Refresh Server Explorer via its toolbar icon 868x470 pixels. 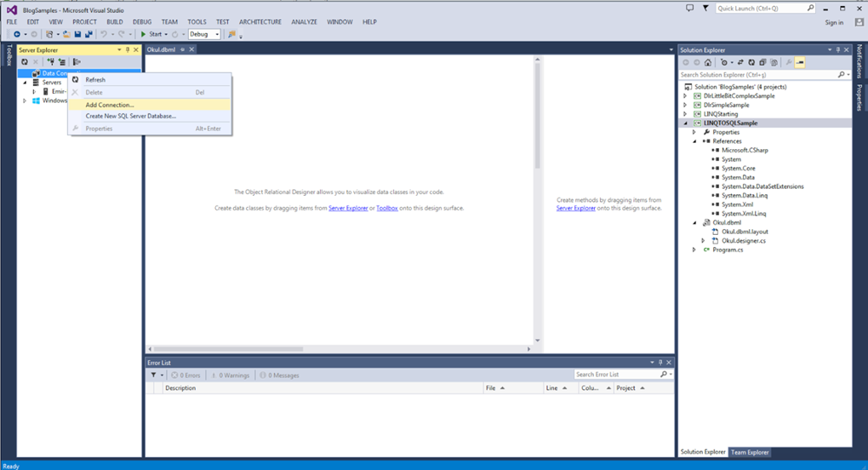click(25, 62)
